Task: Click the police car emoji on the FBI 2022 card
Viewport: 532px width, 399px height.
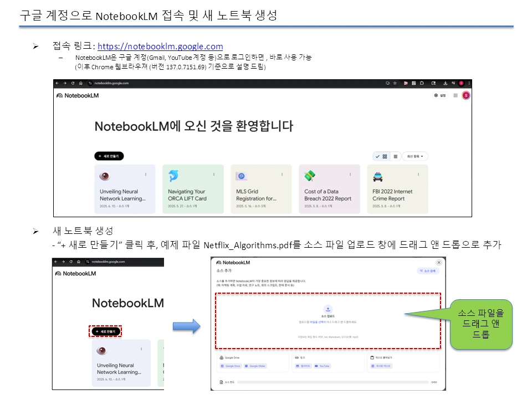Action: tap(377, 176)
